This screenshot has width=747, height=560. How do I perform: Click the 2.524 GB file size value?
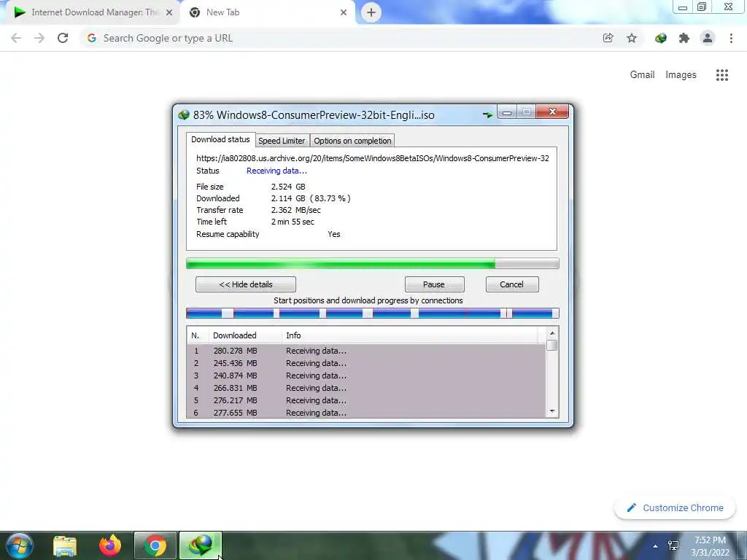[288, 187]
